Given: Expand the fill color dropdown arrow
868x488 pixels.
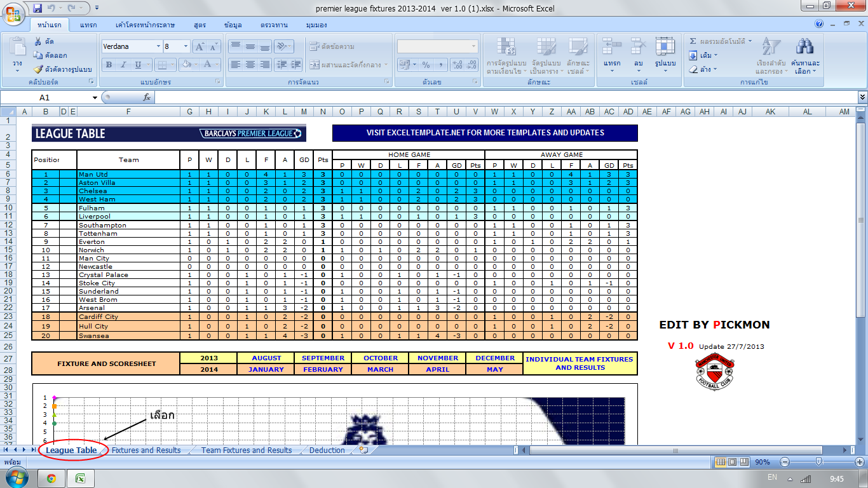Looking at the screenshot, I should click(196, 65).
